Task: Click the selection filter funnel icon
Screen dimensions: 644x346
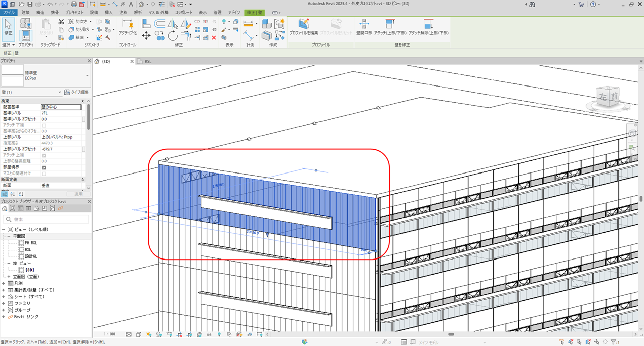Action: [613, 342]
